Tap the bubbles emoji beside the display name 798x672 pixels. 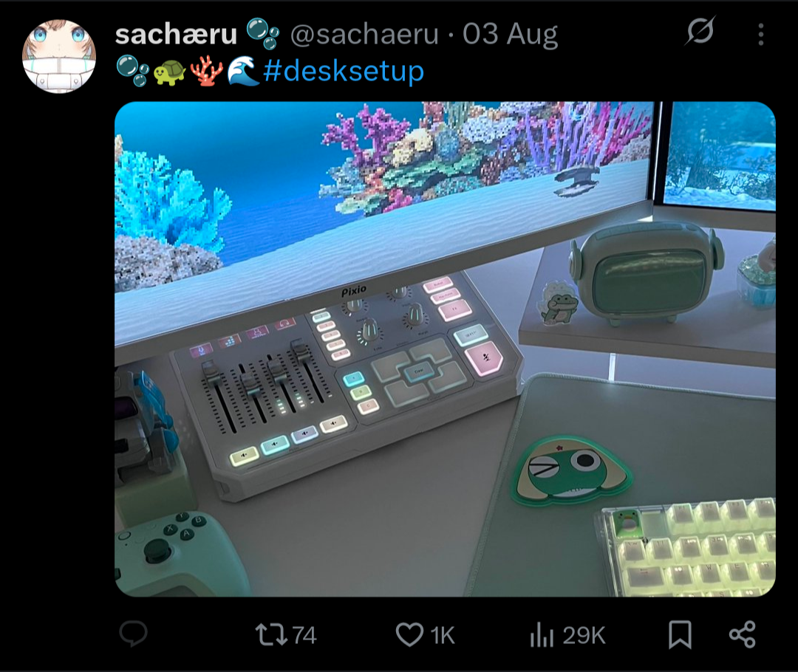click(x=262, y=33)
